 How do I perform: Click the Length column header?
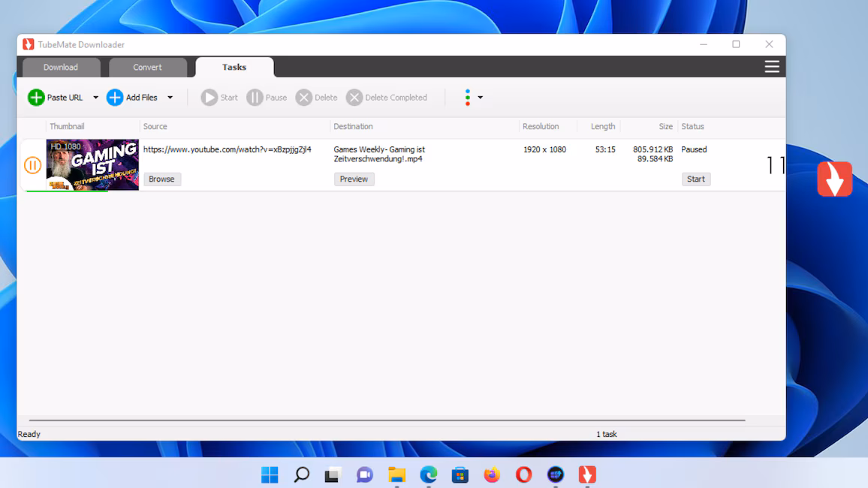pyautogui.click(x=603, y=127)
